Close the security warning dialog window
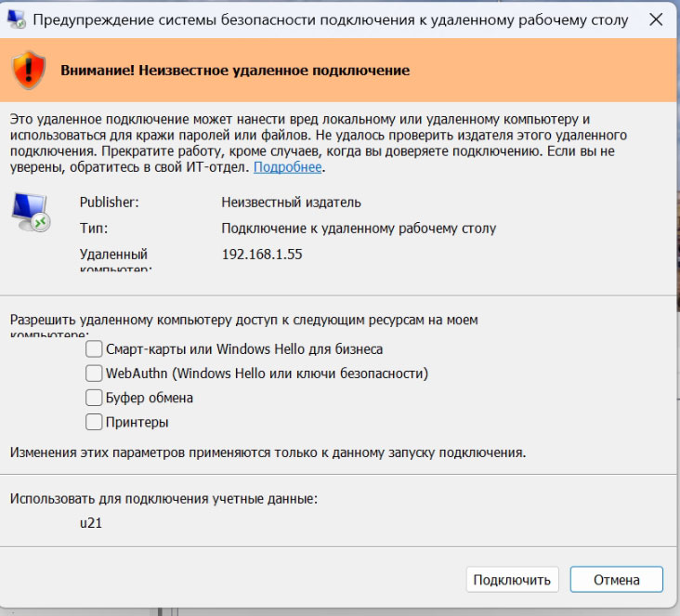Image resolution: width=680 pixels, height=616 pixels. [x=655, y=20]
